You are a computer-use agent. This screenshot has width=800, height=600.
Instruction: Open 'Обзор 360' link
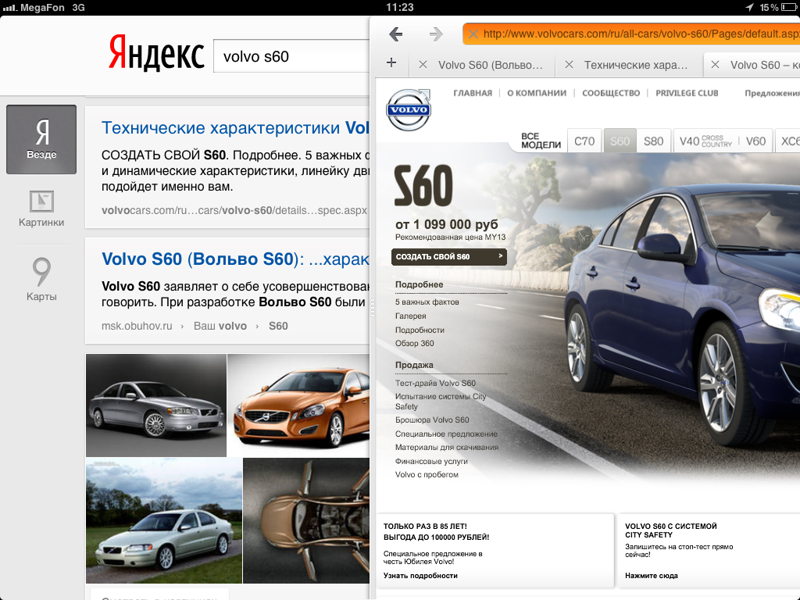pyautogui.click(x=414, y=343)
